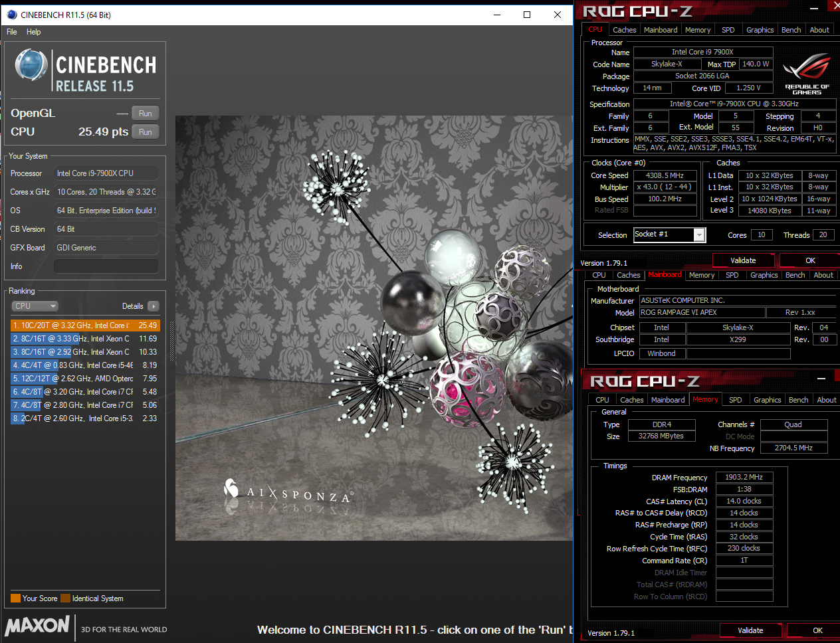This screenshot has width=840, height=643.
Task: Minimize the top ROG CPU-Z window
Action: coord(815,9)
